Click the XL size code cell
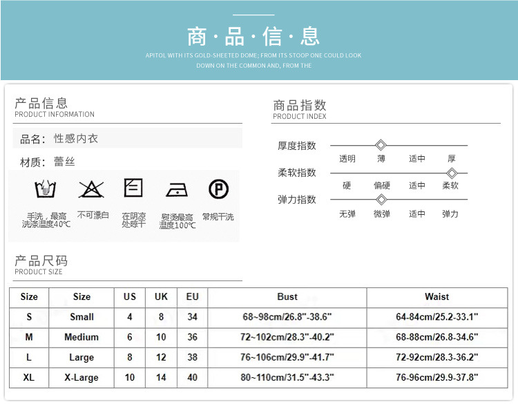 [x=29, y=377]
